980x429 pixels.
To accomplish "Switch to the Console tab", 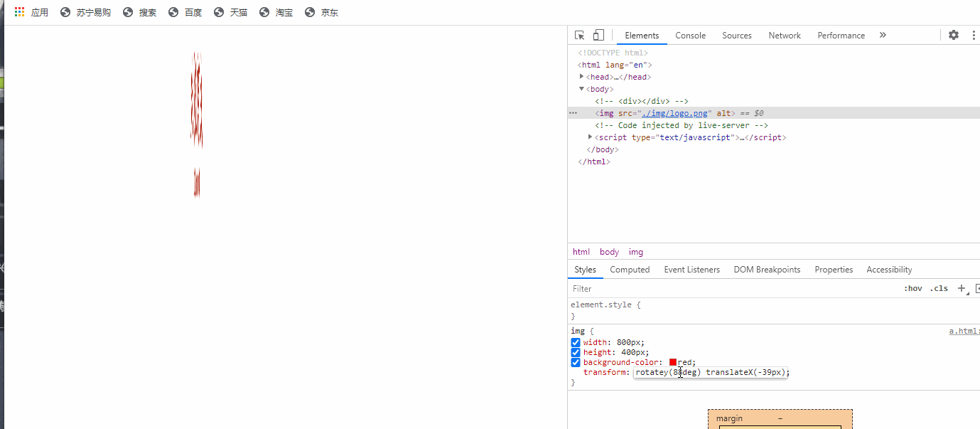I will coord(690,36).
